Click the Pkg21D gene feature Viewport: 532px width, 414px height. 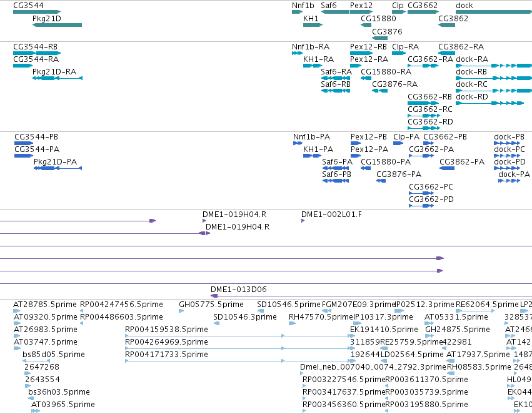click(x=57, y=25)
